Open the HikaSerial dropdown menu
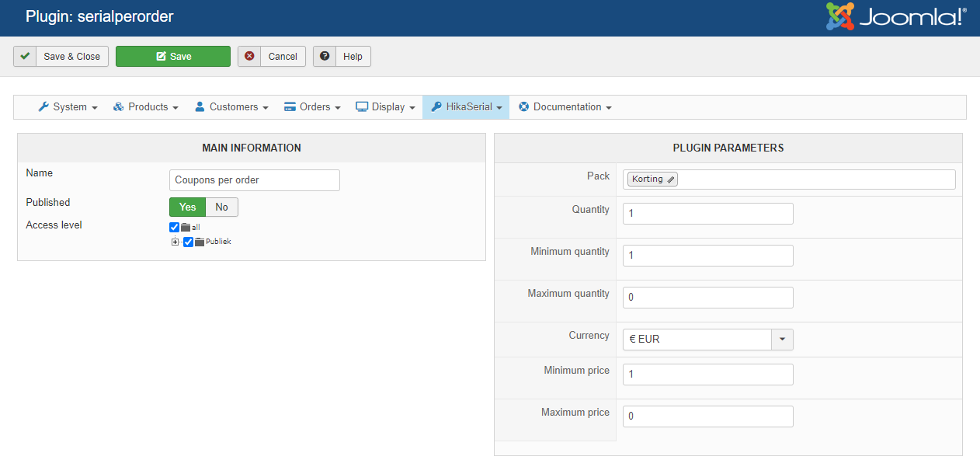The width and height of the screenshot is (980, 467). pyautogui.click(x=465, y=106)
